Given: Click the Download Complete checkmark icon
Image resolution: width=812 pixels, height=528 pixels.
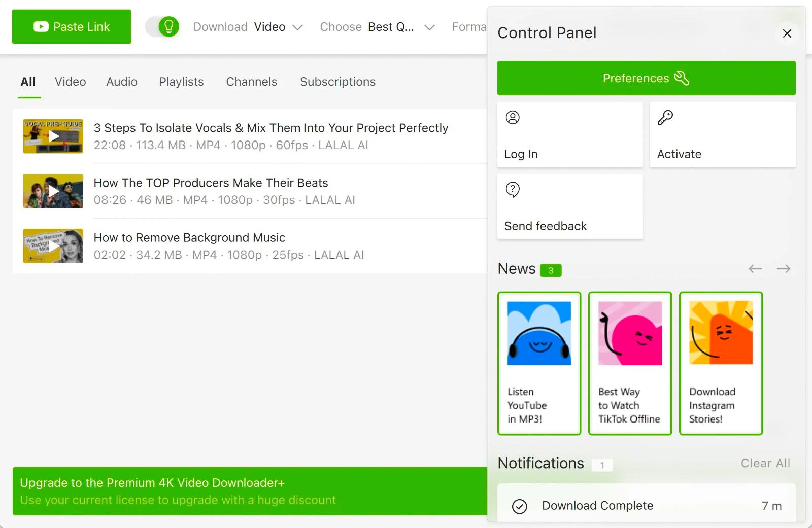Looking at the screenshot, I should pos(519,506).
